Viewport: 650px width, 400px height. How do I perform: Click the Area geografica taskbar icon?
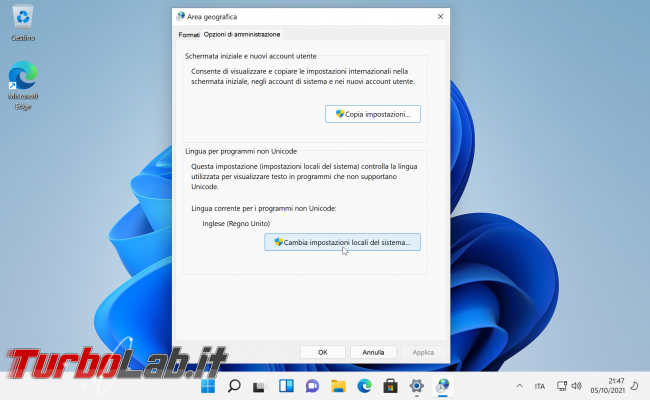pos(442,386)
